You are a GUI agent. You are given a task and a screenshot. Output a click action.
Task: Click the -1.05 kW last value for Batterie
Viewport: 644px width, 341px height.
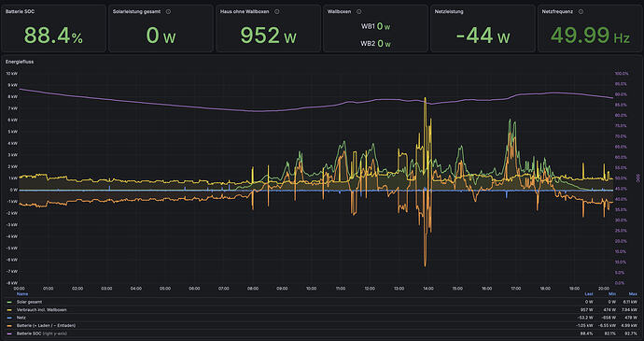point(585,325)
